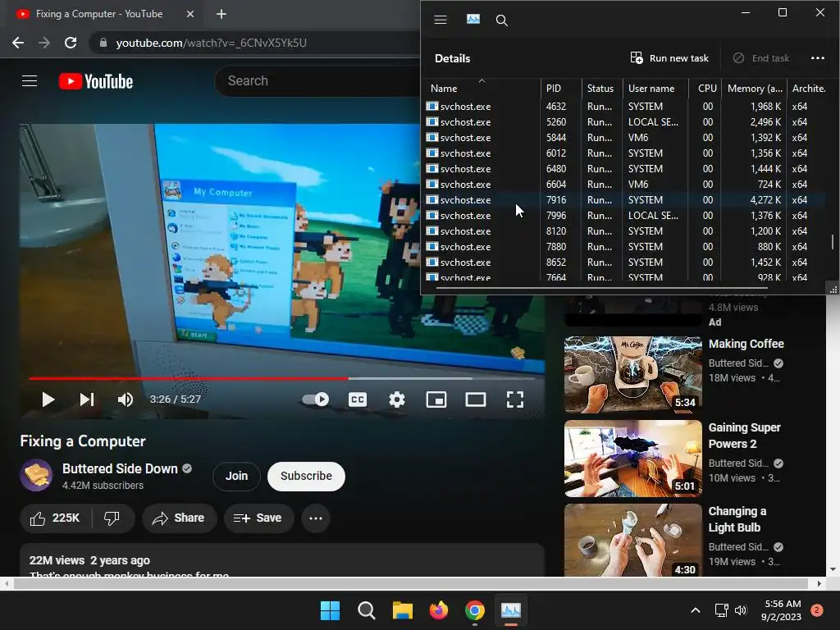This screenshot has width=840, height=630.
Task: Reload the YouTube page
Action: [71, 43]
